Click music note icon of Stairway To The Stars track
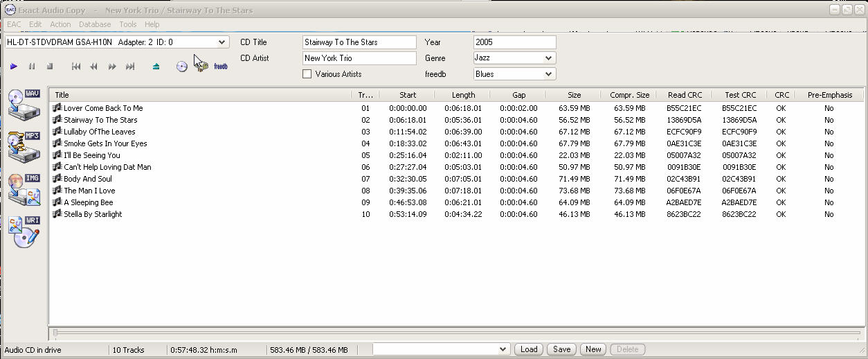The height and width of the screenshot is (359, 868). click(57, 119)
